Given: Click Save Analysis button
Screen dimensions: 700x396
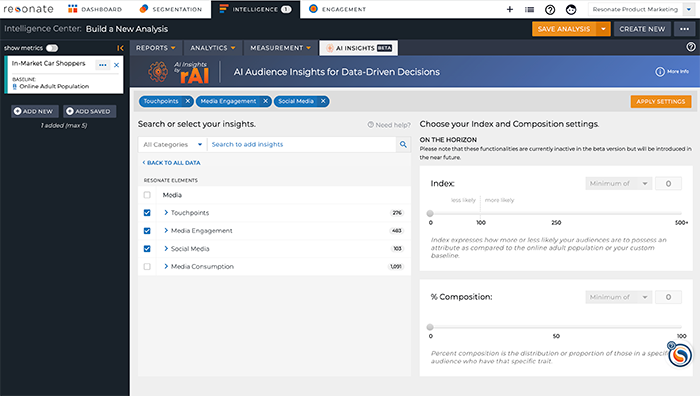Looking at the screenshot, I should click(x=564, y=29).
